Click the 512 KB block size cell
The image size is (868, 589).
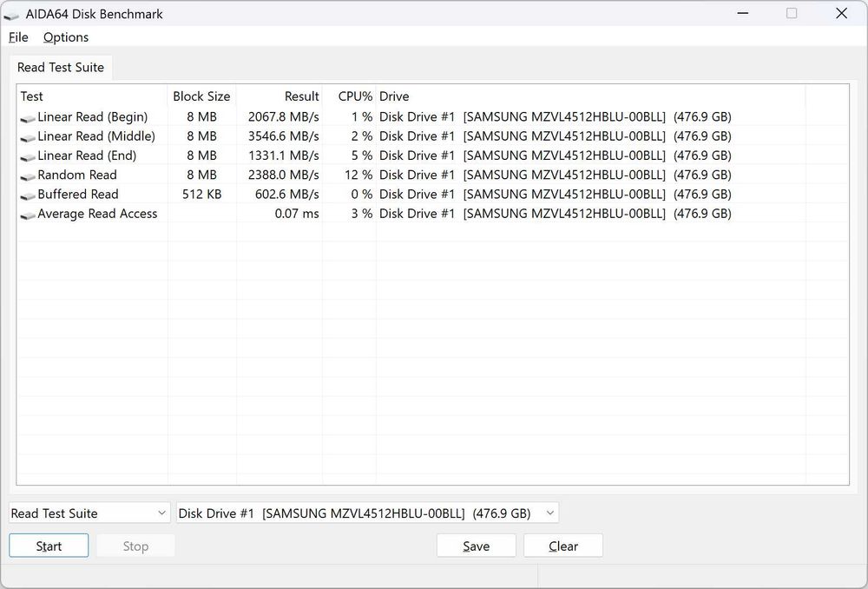point(201,195)
